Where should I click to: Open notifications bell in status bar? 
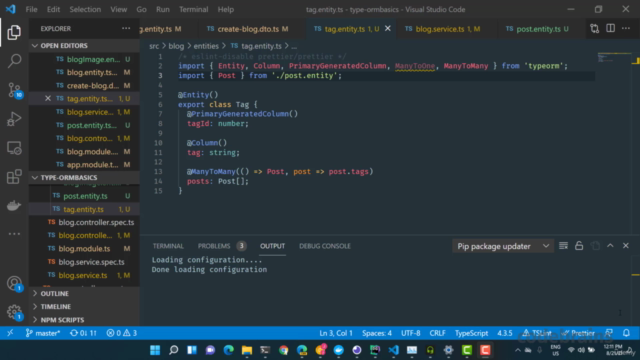tap(627, 333)
